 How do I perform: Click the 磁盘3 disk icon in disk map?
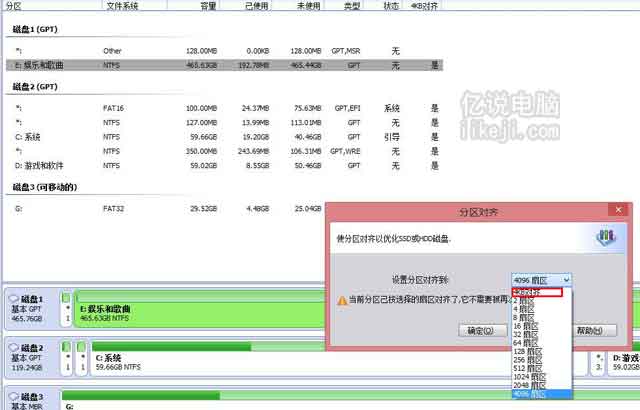[x=13, y=397]
